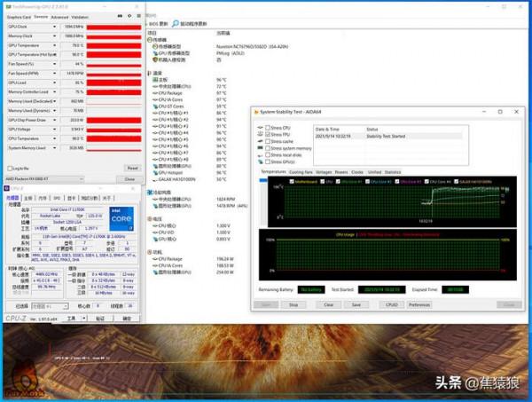Switch to Voltages tab in Stability Test

point(324,172)
